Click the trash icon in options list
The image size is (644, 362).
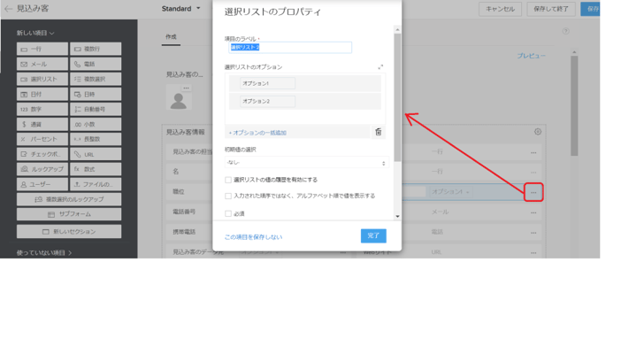click(x=378, y=132)
